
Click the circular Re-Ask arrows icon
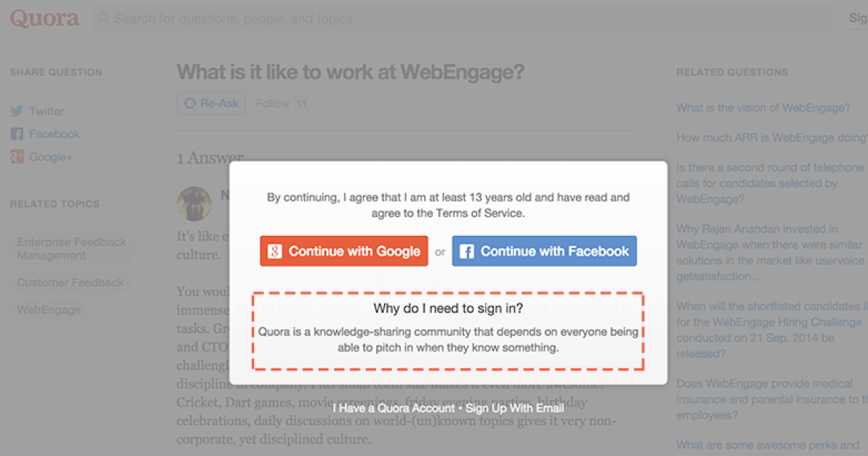pyautogui.click(x=190, y=103)
